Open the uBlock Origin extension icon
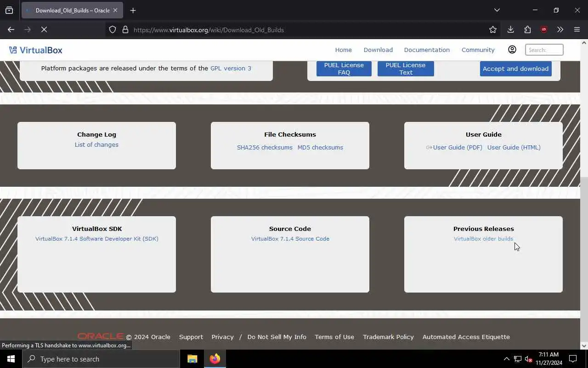The image size is (588, 368). point(544,29)
